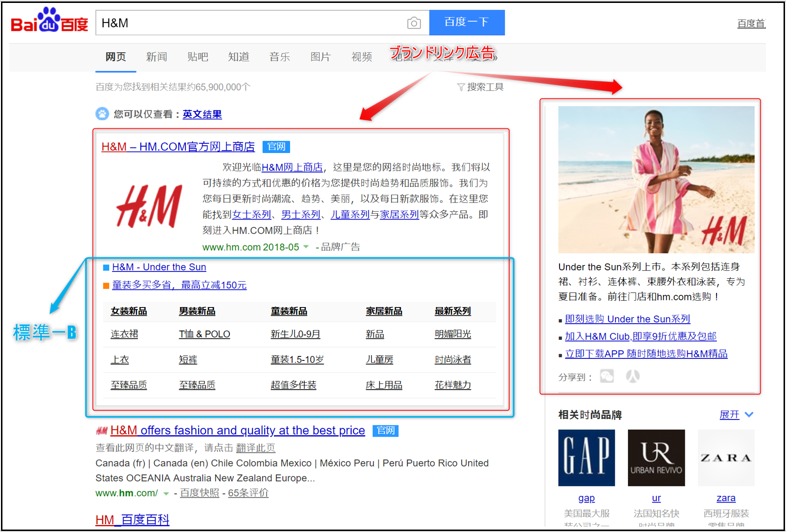Click the H&M logo in brand ad
Image resolution: width=786 pixels, height=532 pixels.
coord(149,206)
